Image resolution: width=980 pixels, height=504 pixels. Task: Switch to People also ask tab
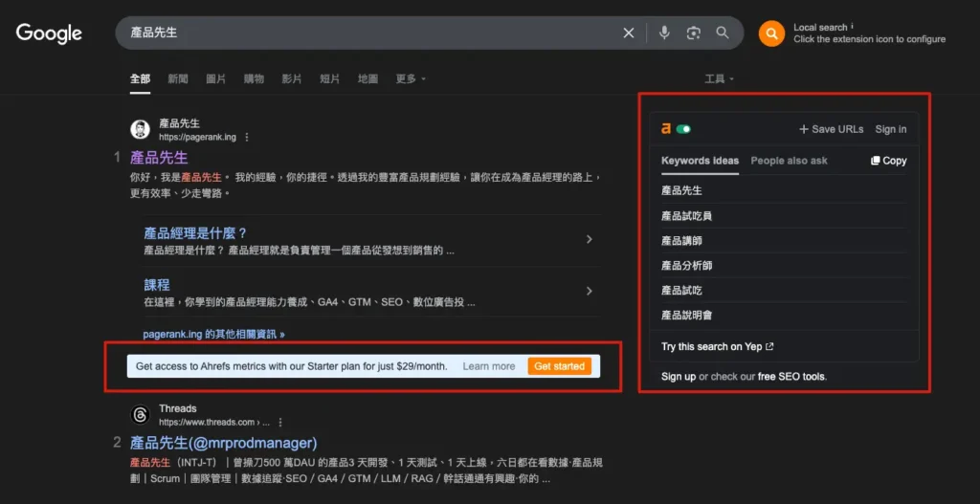coord(789,161)
